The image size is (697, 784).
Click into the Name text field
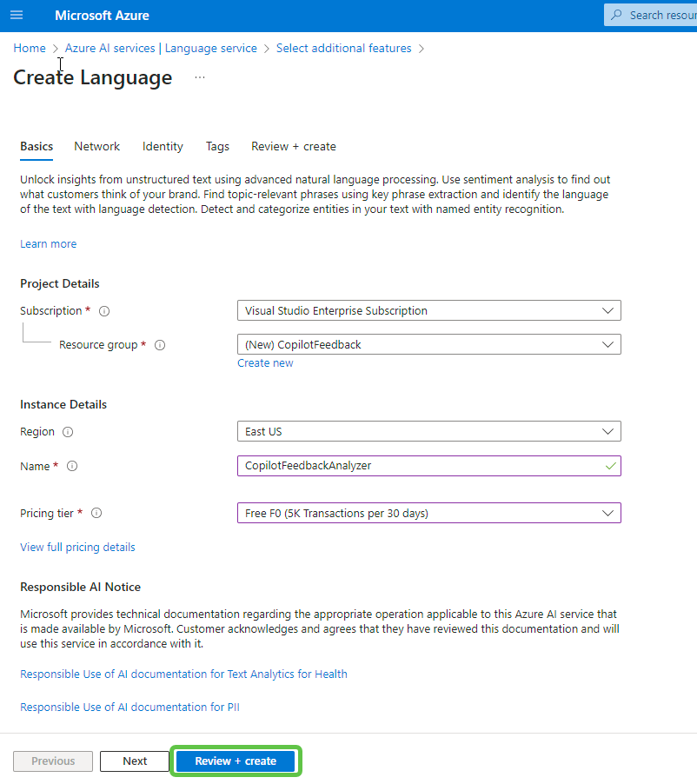click(x=417, y=466)
